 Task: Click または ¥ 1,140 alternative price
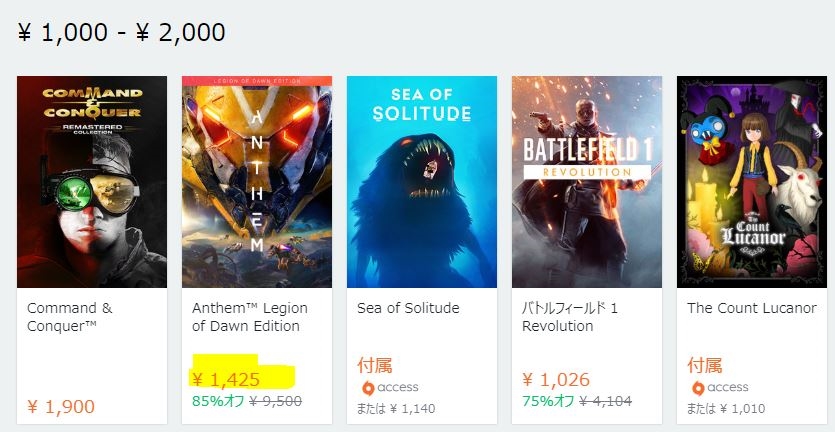coord(398,409)
